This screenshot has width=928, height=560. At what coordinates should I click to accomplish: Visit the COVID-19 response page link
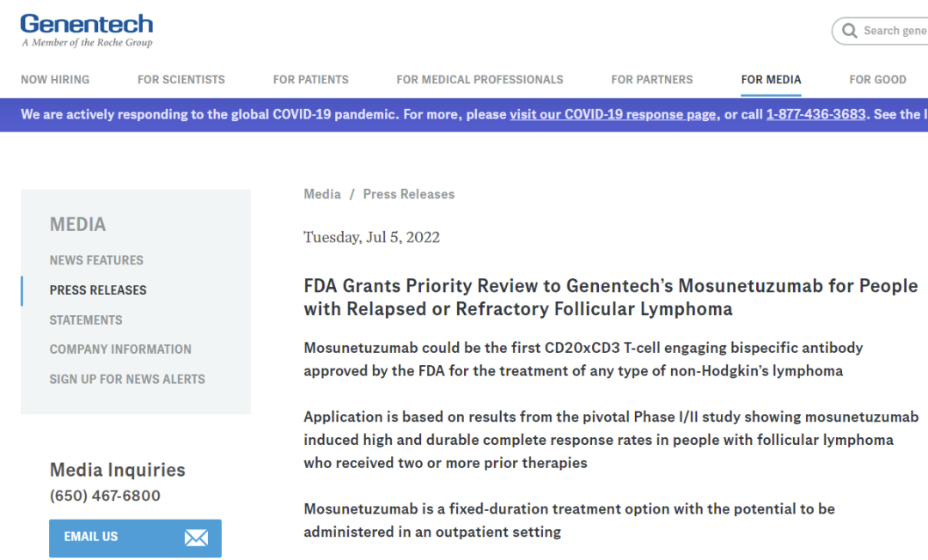click(613, 114)
